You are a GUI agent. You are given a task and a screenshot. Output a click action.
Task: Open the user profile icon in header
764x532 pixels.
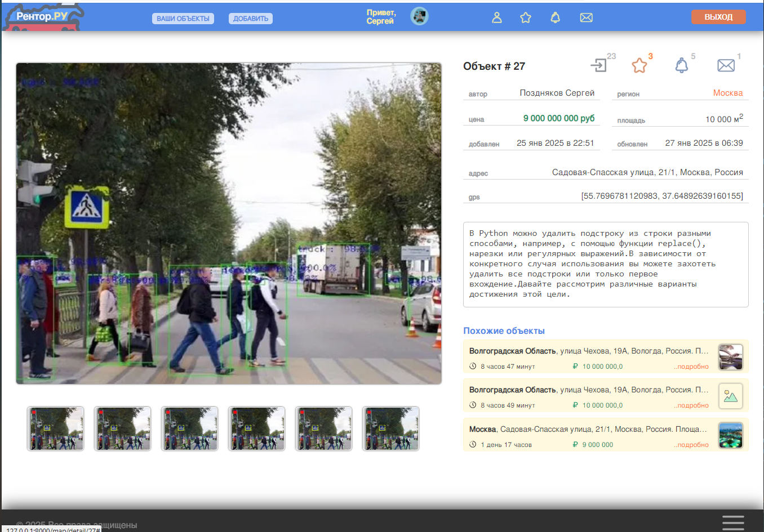pyautogui.click(x=496, y=17)
